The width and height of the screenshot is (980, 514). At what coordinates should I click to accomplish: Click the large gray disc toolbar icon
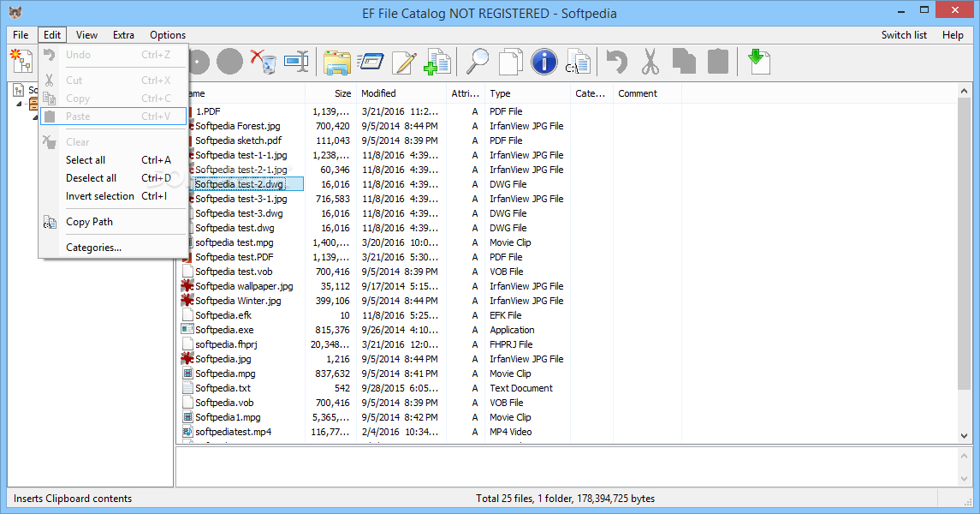click(x=229, y=62)
